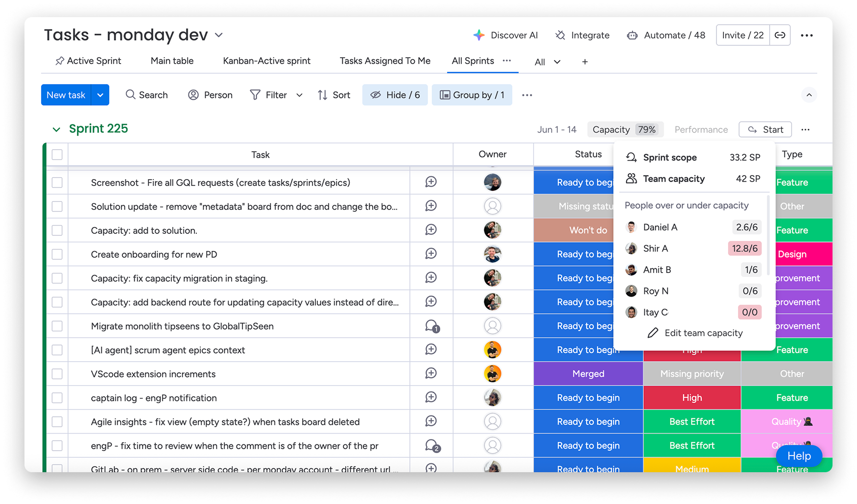
Task: Click the Integrate plug icon
Action: click(560, 35)
